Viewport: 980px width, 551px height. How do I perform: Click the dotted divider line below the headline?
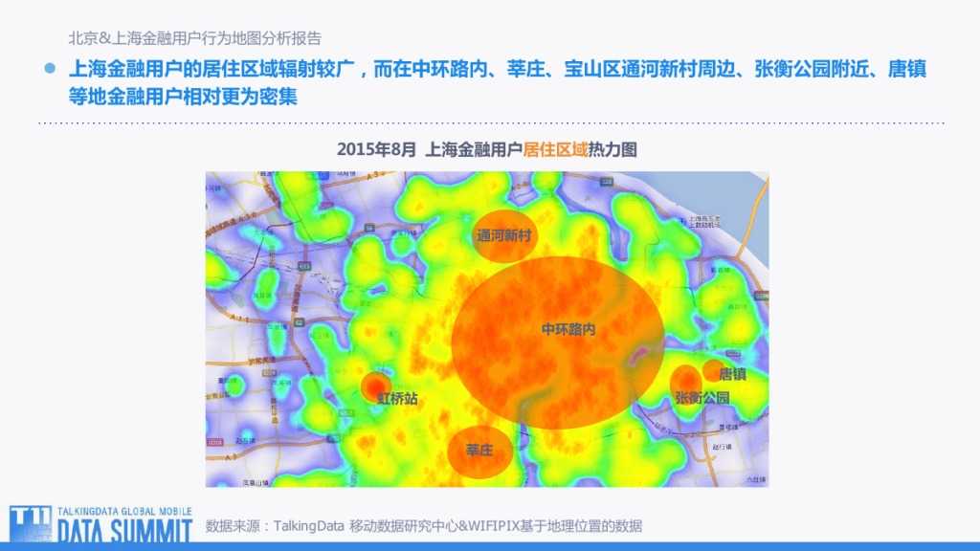click(x=490, y=123)
